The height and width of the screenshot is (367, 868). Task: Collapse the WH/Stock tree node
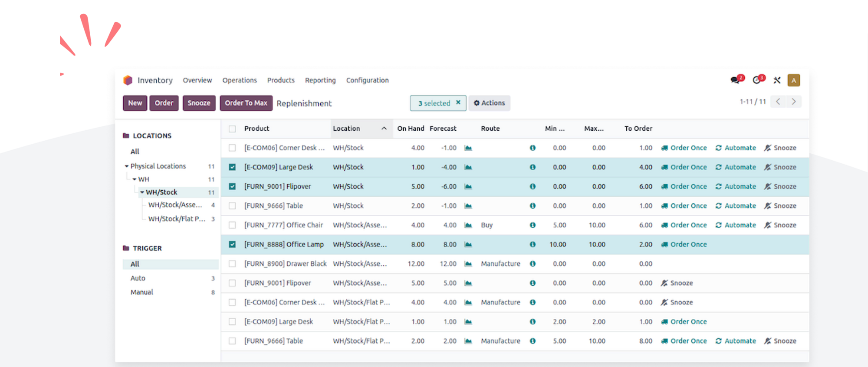(x=142, y=192)
